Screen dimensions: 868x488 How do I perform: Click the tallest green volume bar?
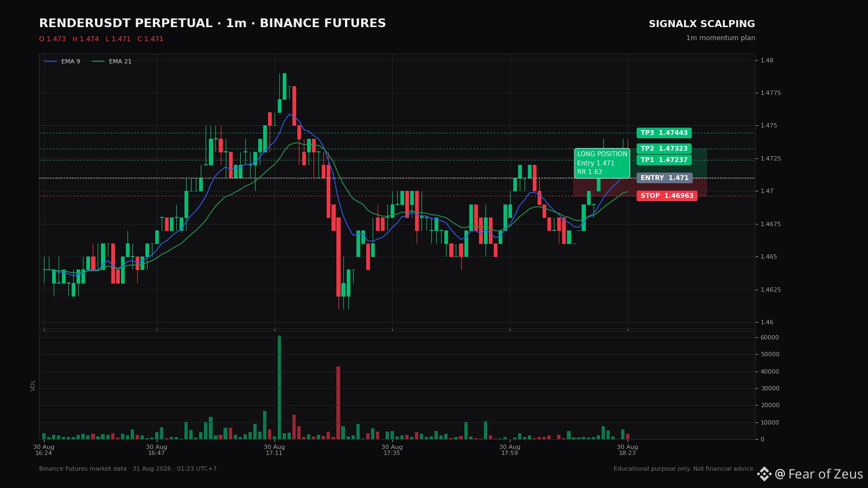tap(279, 388)
